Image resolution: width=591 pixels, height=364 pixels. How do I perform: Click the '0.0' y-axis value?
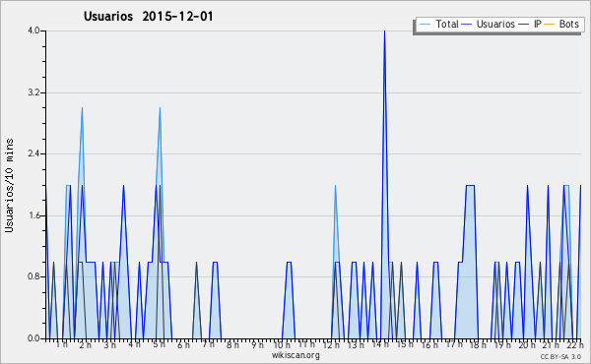33,338
